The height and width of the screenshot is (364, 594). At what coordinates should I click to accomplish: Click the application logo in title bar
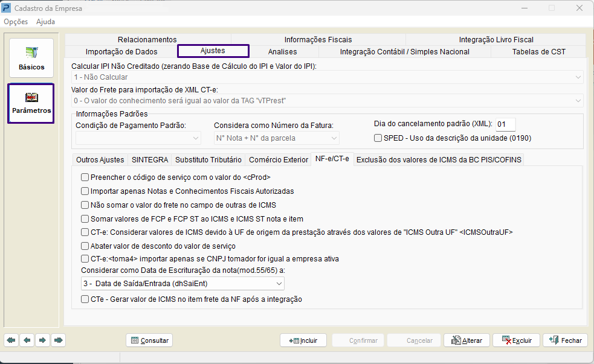click(6, 8)
